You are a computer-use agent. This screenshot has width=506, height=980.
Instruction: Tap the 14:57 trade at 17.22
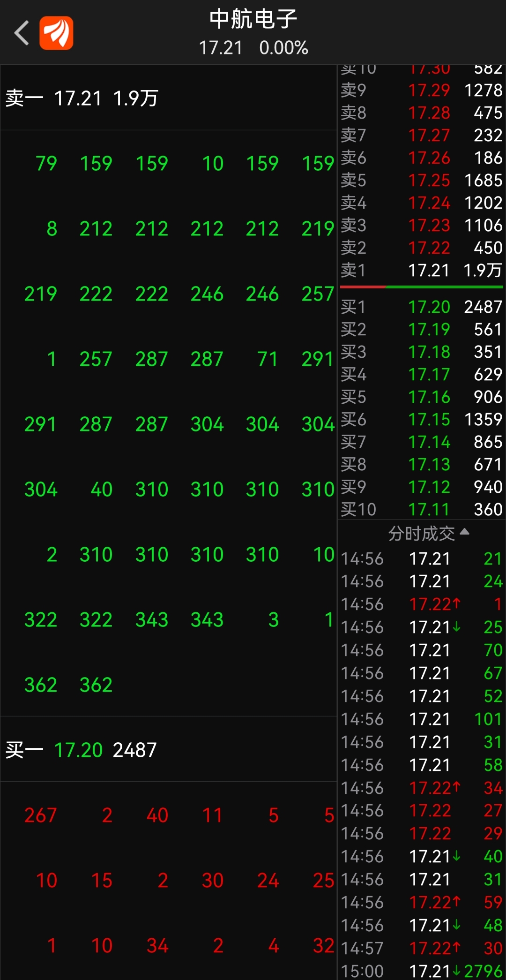click(x=422, y=948)
